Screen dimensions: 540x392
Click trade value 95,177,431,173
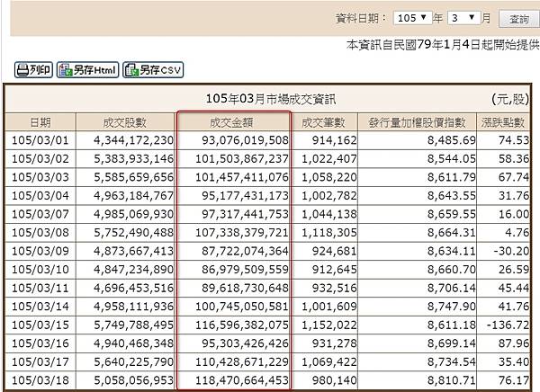click(245, 196)
